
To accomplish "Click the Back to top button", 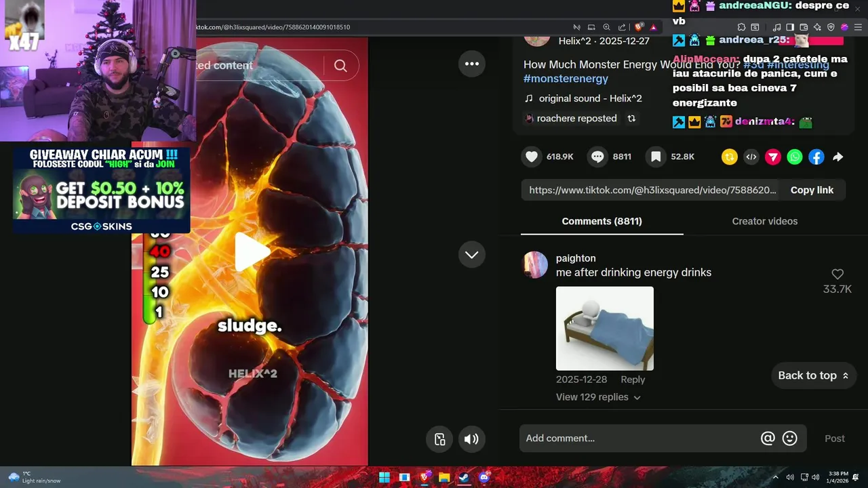I will (x=814, y=375).
